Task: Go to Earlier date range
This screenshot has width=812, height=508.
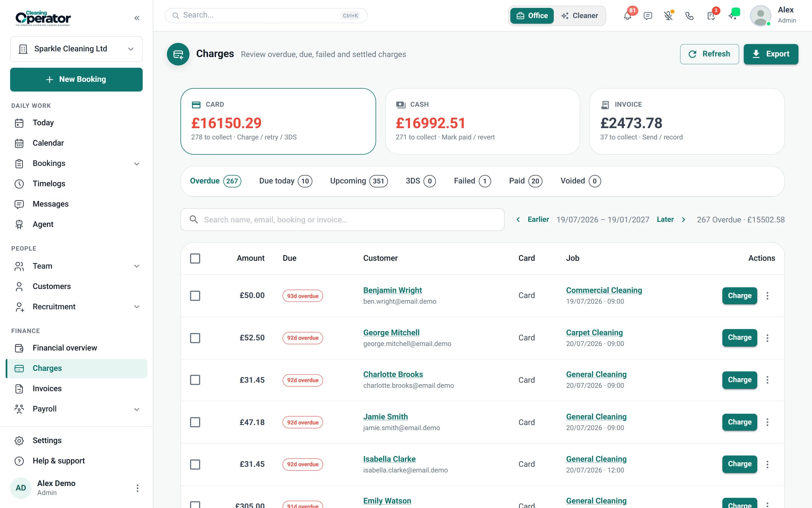Action: 533,219
